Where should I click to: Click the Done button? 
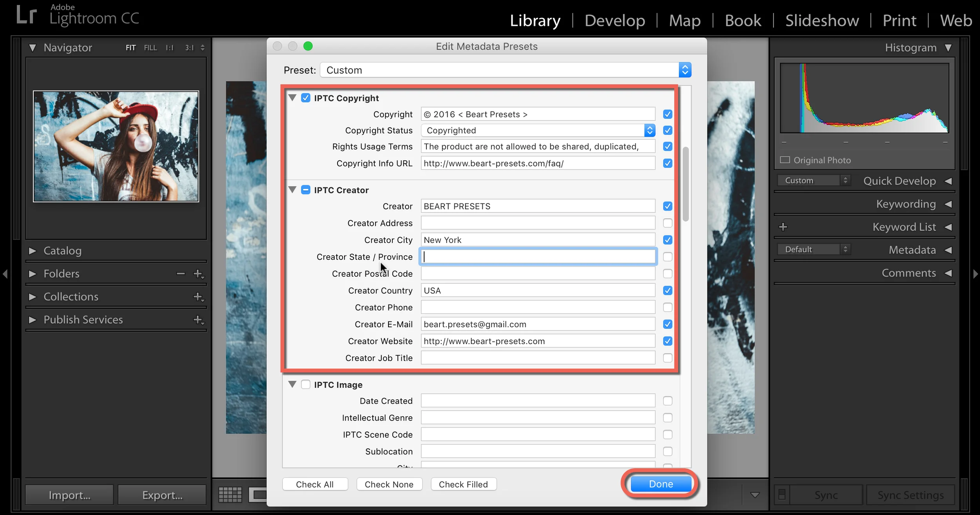[661, 484]
